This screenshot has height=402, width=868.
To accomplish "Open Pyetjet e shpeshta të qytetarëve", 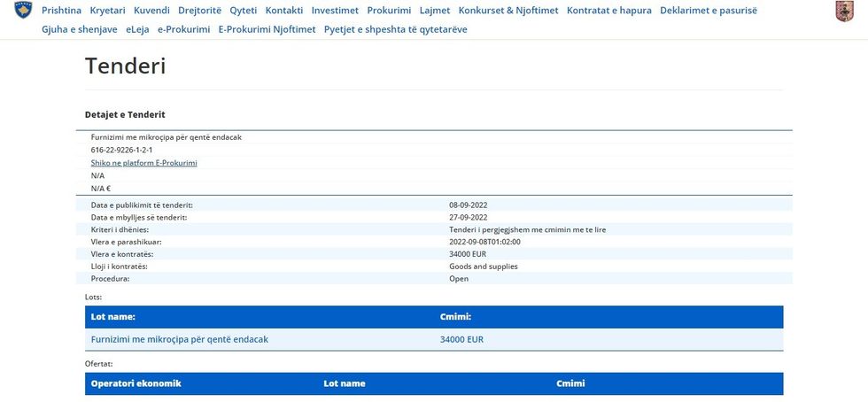I will tap(395, 29).
